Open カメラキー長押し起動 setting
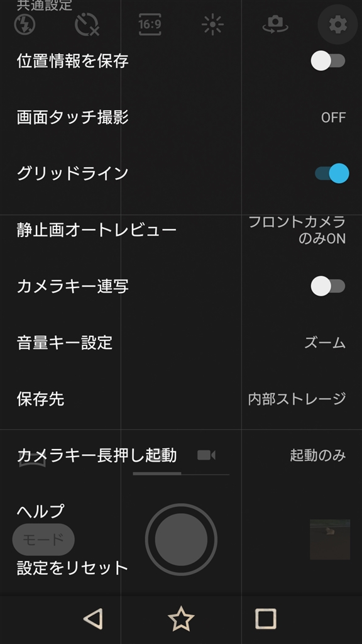 (181, 455)
